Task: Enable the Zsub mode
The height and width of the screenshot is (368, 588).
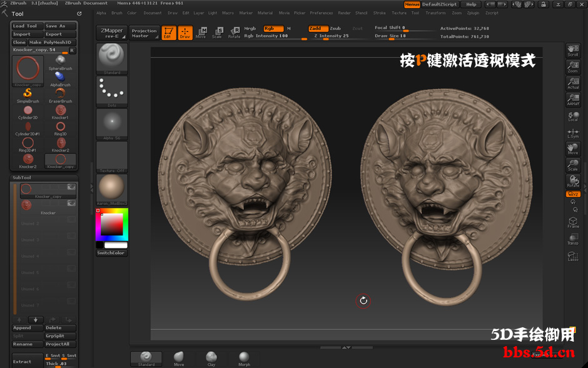Action: pyautogui.click(x=335, y=29)
